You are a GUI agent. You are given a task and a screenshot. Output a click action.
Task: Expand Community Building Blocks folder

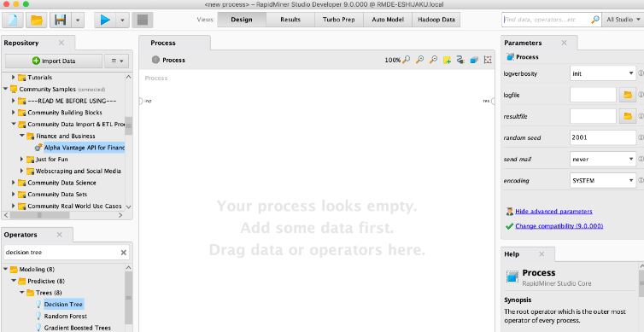coord(13,113)
